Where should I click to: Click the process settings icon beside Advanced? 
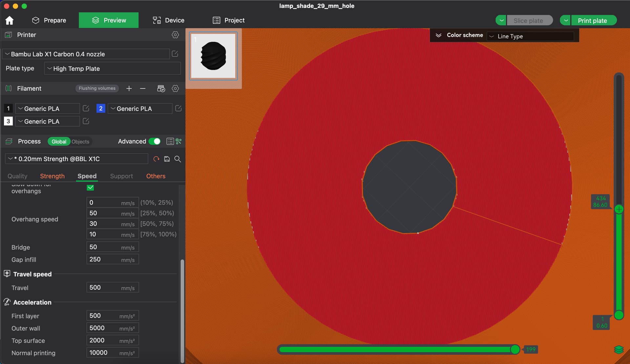pos(178,141)
